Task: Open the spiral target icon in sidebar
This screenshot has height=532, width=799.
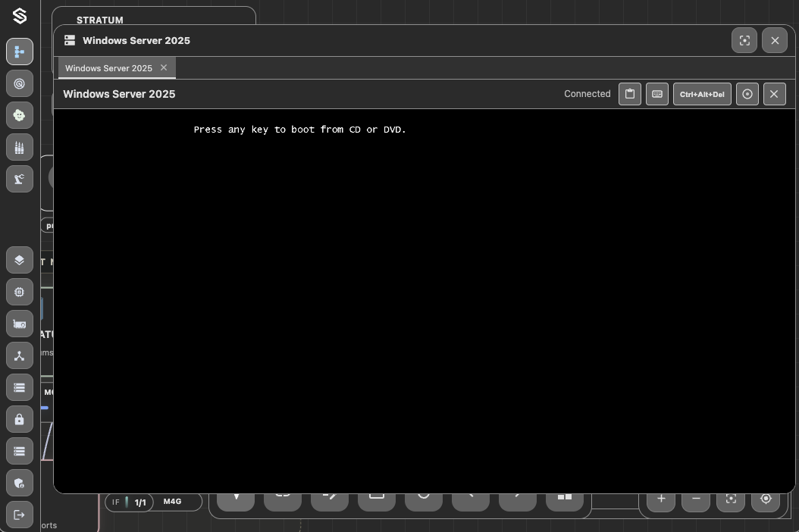Action: click(x=20, y=83)
